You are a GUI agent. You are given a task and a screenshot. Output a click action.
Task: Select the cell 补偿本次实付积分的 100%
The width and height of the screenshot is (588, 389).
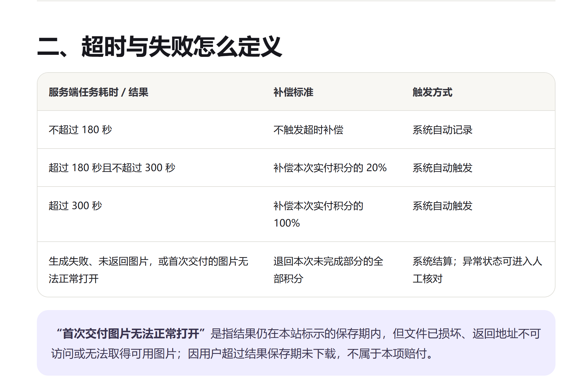coord(318,214)
